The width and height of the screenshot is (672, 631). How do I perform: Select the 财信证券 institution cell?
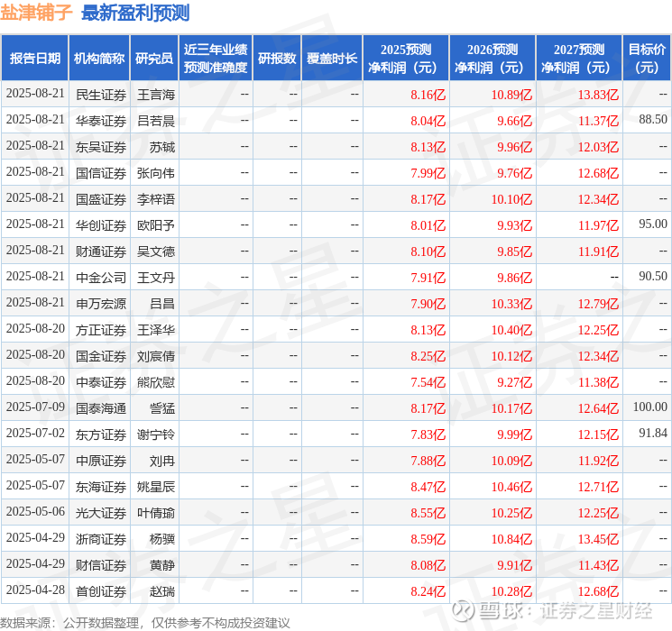point(101,565)
